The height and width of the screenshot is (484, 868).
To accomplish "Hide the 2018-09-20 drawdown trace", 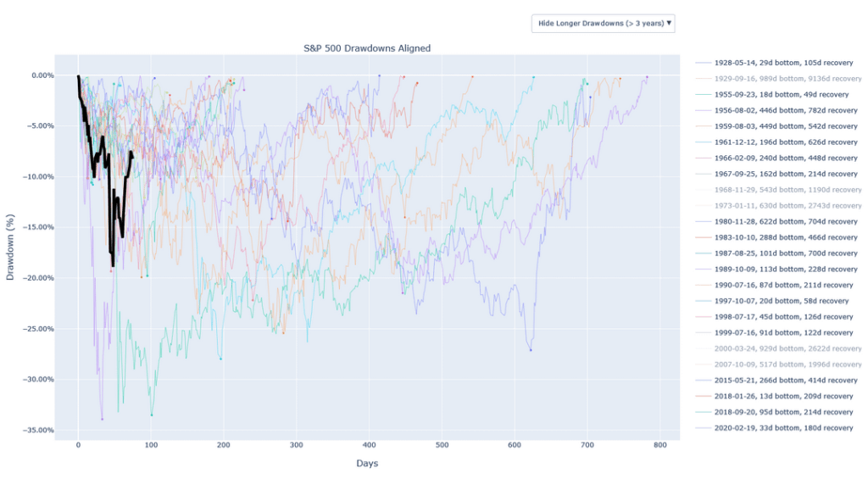I will pos(775,412).
